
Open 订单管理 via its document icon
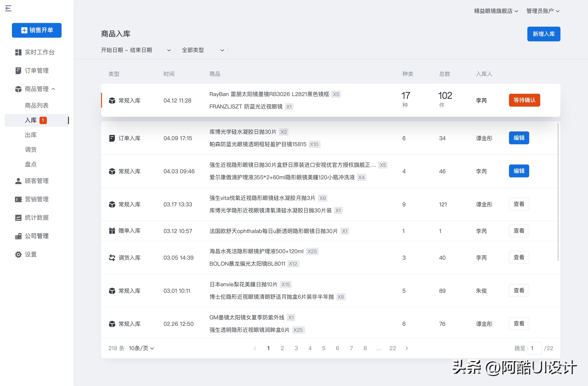coord(18,70)
